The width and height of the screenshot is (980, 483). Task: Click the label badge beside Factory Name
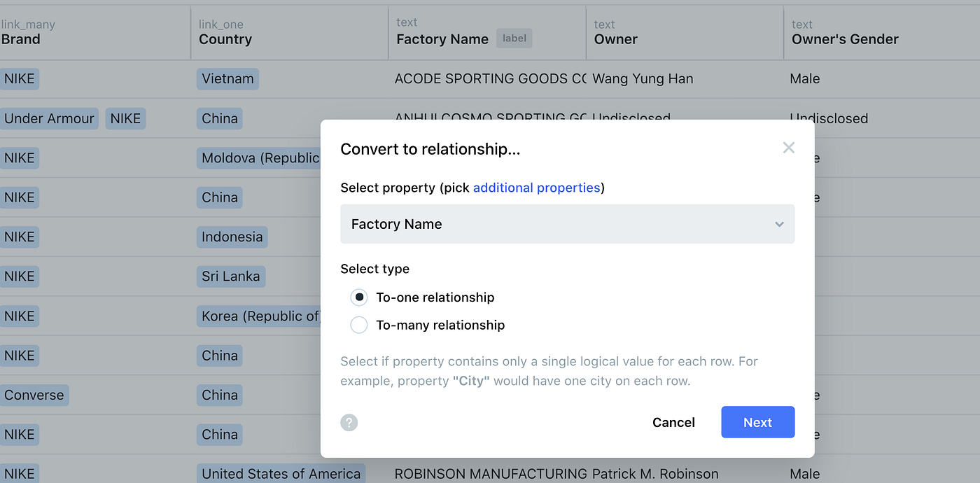tap(514, 38)
